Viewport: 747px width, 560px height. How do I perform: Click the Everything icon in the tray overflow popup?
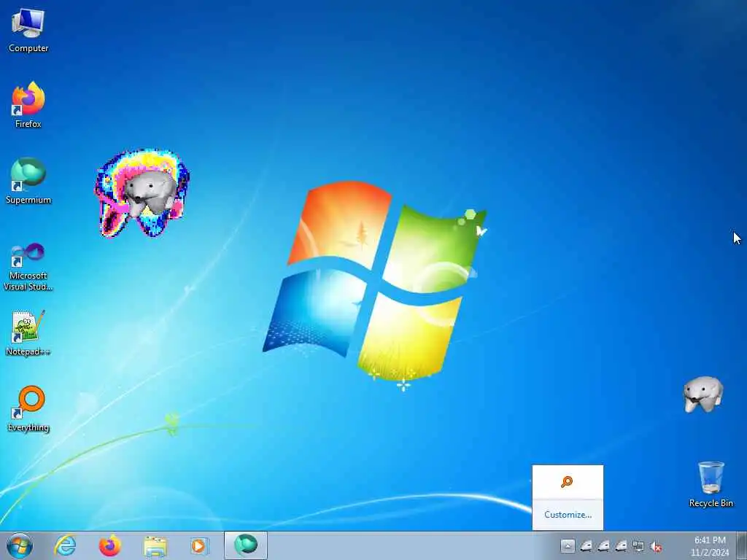pyautogui.click(x=567, y=482)
